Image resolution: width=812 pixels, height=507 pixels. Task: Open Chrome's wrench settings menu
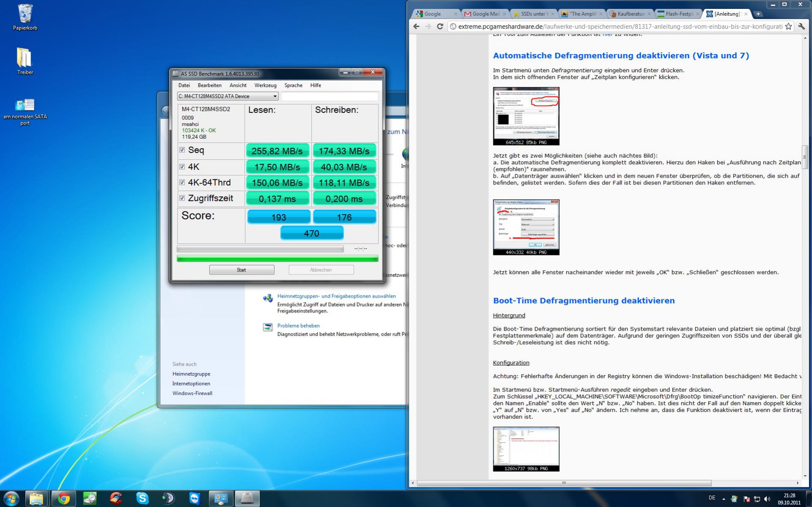(801, 26)
